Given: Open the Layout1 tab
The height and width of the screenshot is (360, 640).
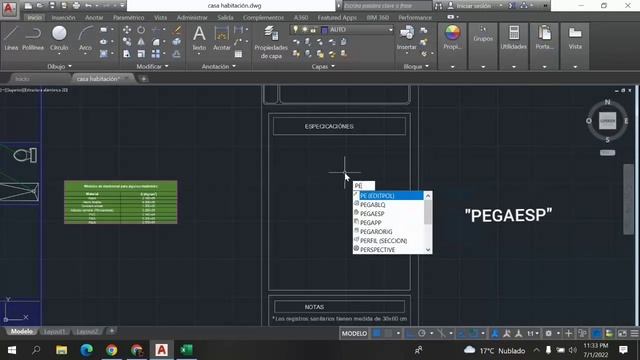Looking at the screenshot, I should [x=54, y=331].
